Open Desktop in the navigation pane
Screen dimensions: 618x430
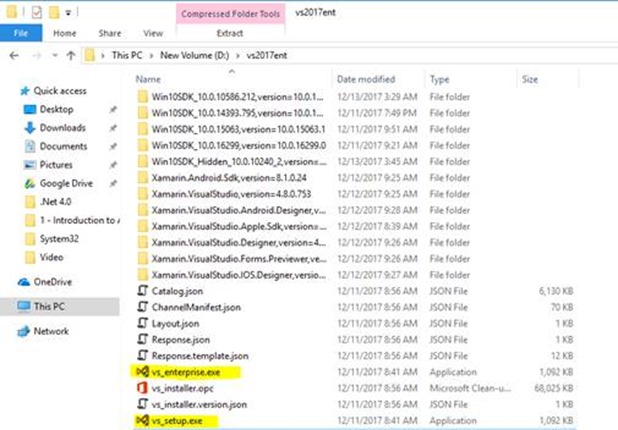tap(56, 109)
